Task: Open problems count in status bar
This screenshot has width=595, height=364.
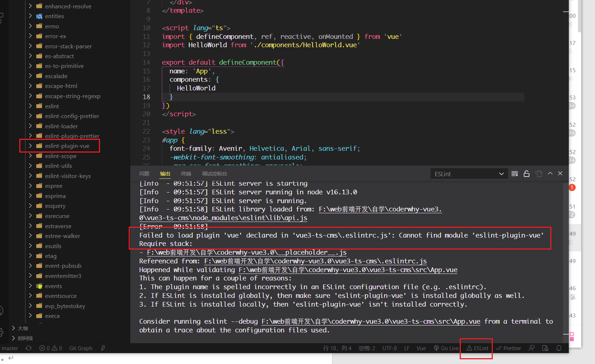Action: [51, 348]
